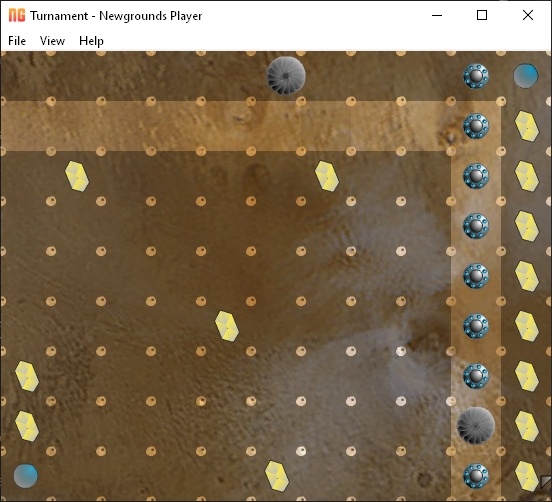
Task: Click yellow crystal directly above bottom-left blue orb
Action: point(27,426)
